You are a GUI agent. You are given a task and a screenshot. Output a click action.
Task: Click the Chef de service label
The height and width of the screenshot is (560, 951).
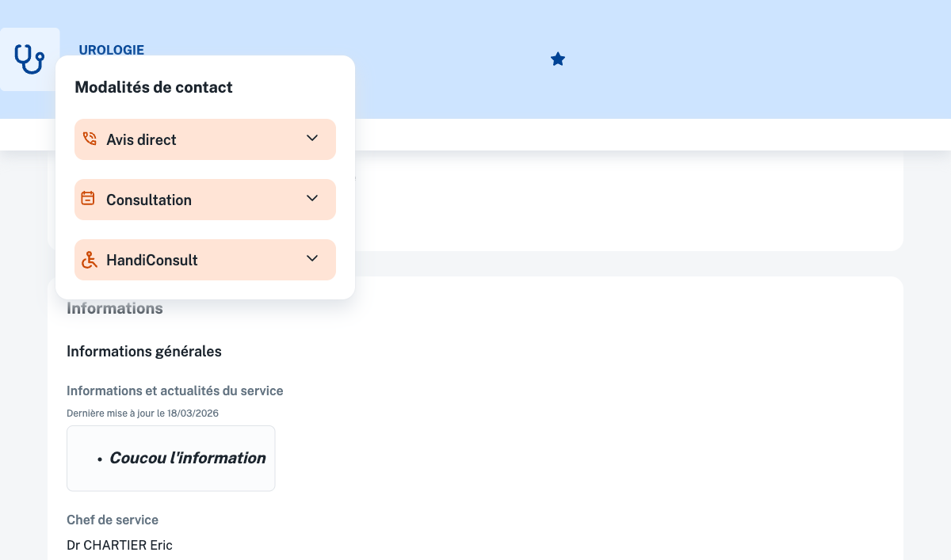(x=113, y=520)
